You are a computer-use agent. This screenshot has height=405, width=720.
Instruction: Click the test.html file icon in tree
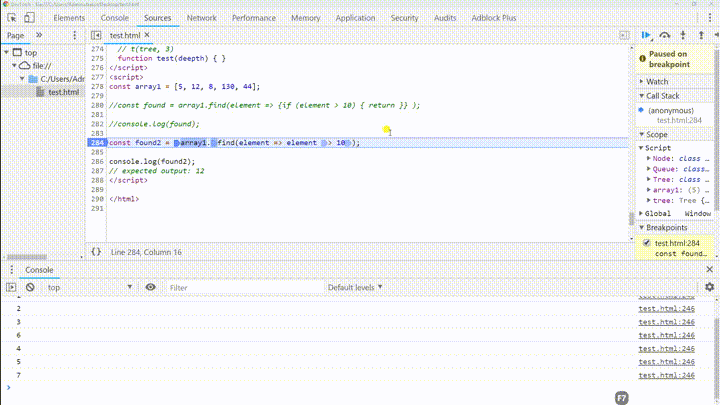[x=40, y=92]
